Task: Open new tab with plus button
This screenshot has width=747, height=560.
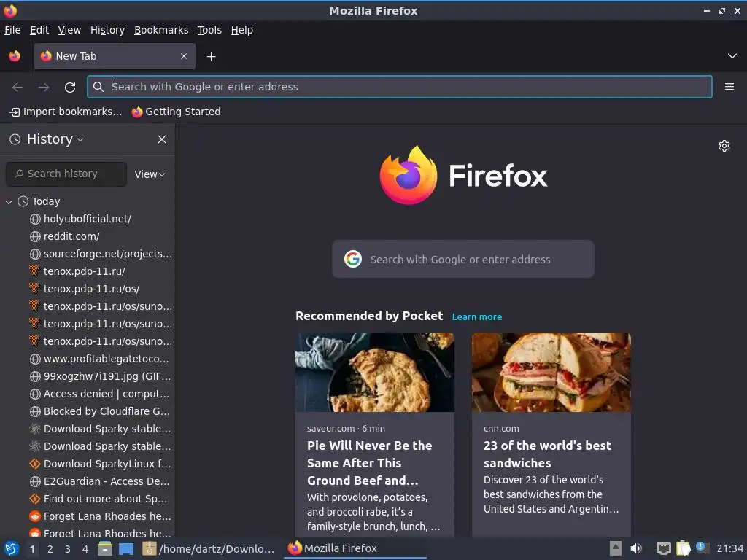Action: pos(211,57)
